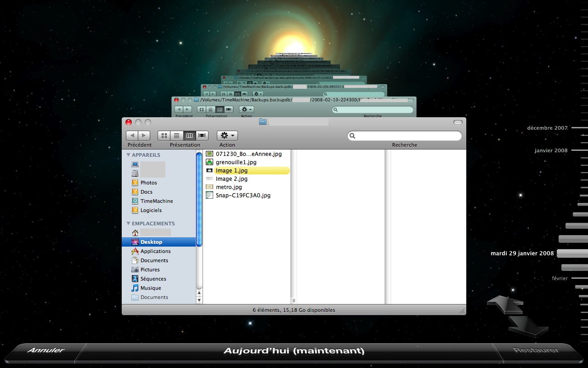The height and width of the screenshot is (368, 588).
Task: Click the Restaurer button
Action: [536, 351]
